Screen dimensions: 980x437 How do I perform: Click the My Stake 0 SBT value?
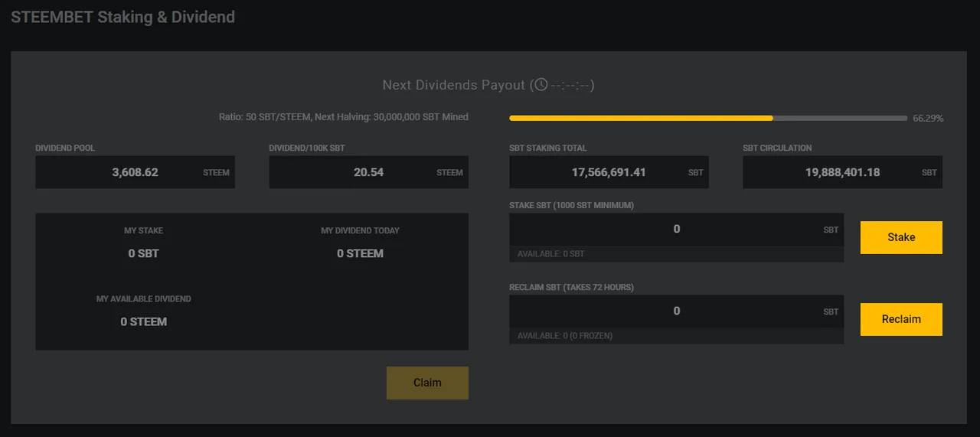click(144, 253)
